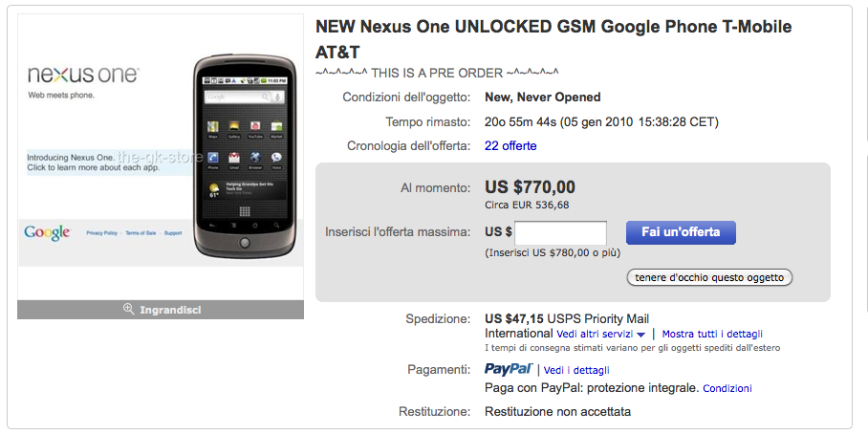The width and height of the screenshot is (868, 434).
Task: Click the Privacy Policy text in image
Action: pyautogui.click(x=101, y=233)
